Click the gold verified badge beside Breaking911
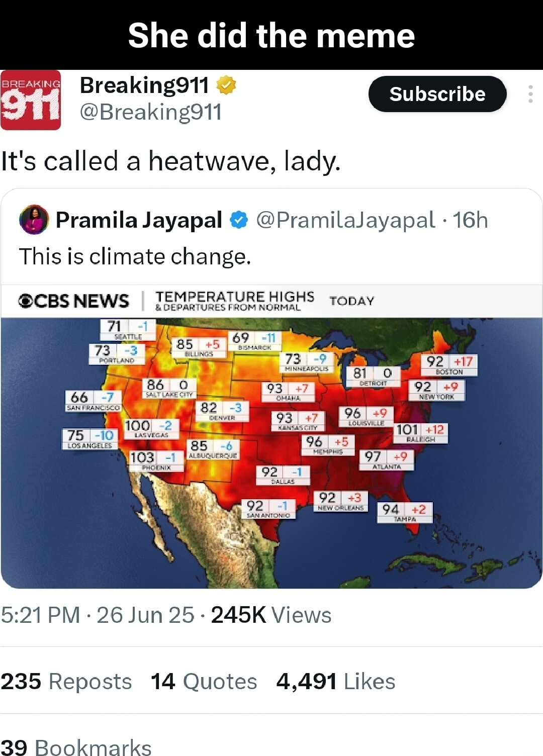 pyautogui.click(x=226, y=85)
